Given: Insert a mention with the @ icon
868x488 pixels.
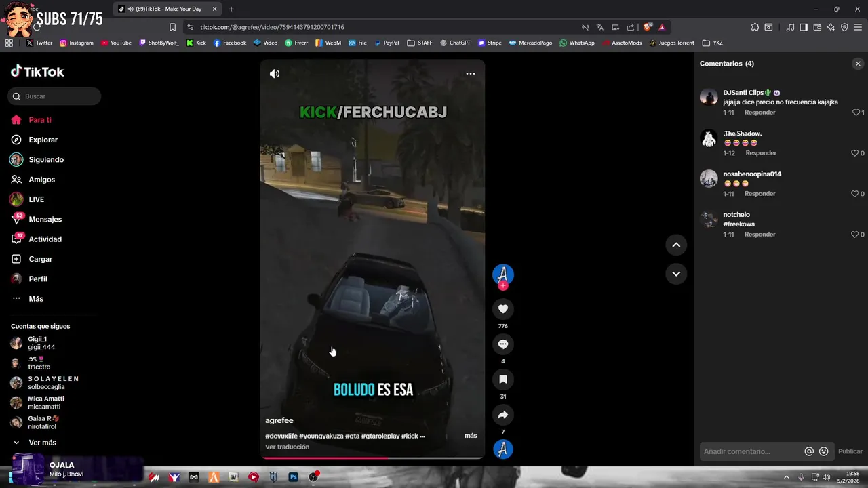Looking at the screenshot, I should 809,451.
